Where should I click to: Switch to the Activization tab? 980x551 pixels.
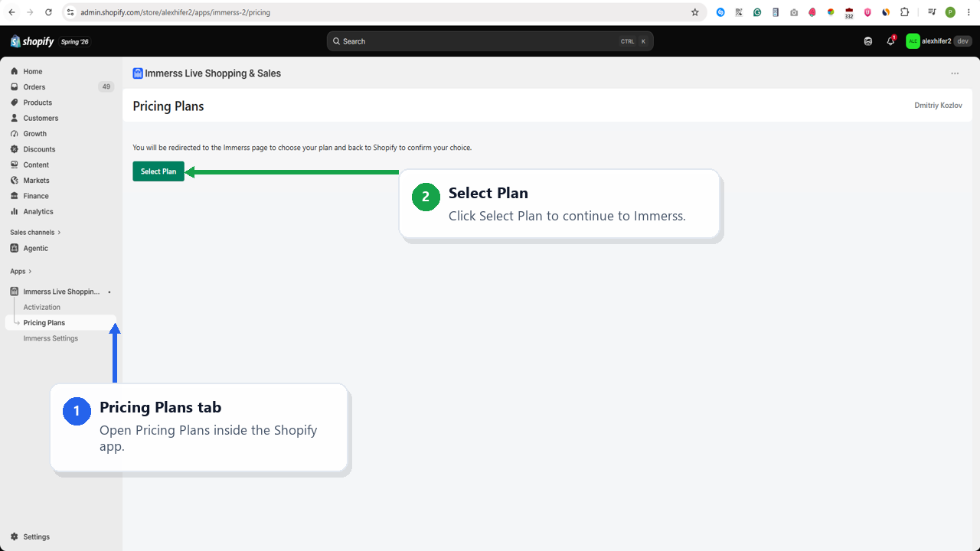(42, 307)
